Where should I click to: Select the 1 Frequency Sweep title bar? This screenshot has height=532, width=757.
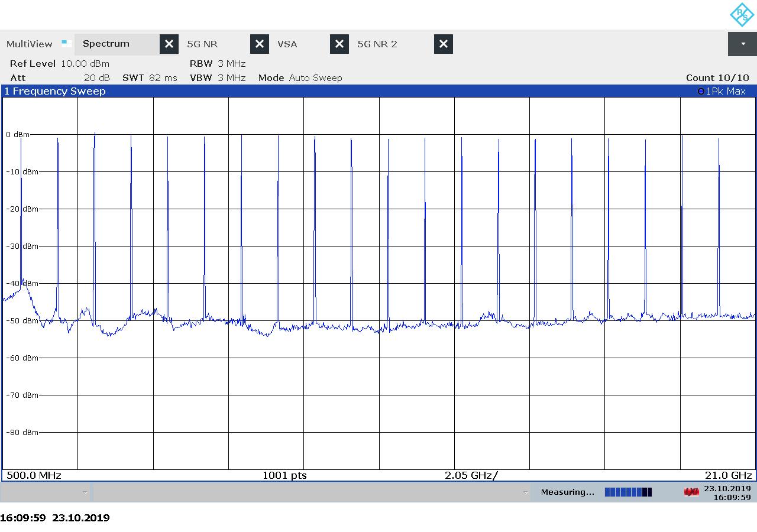(55, 91)
